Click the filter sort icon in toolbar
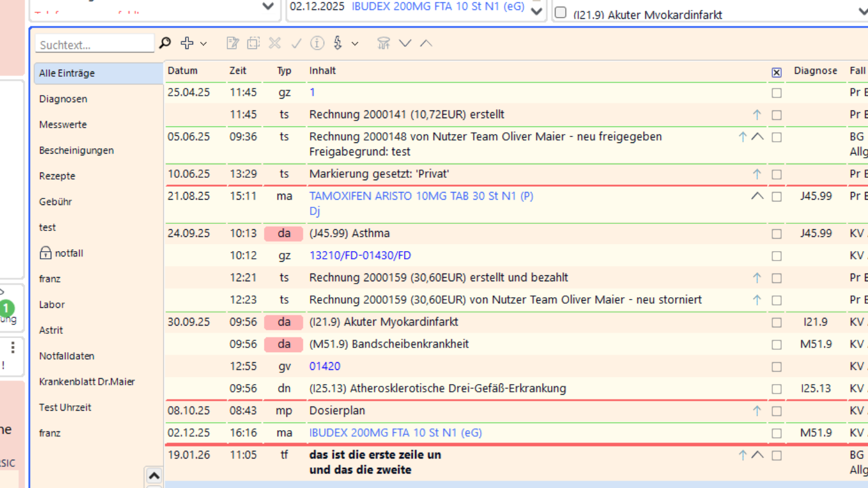 pyautogui.click(x=384, y=43)
